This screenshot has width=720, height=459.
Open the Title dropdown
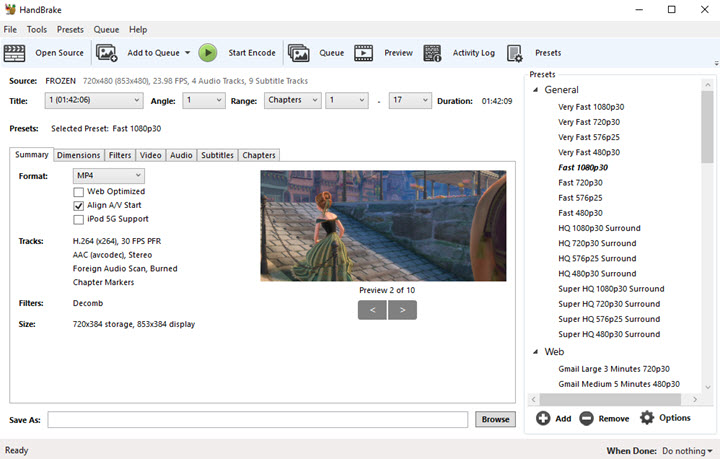(94, 100)
